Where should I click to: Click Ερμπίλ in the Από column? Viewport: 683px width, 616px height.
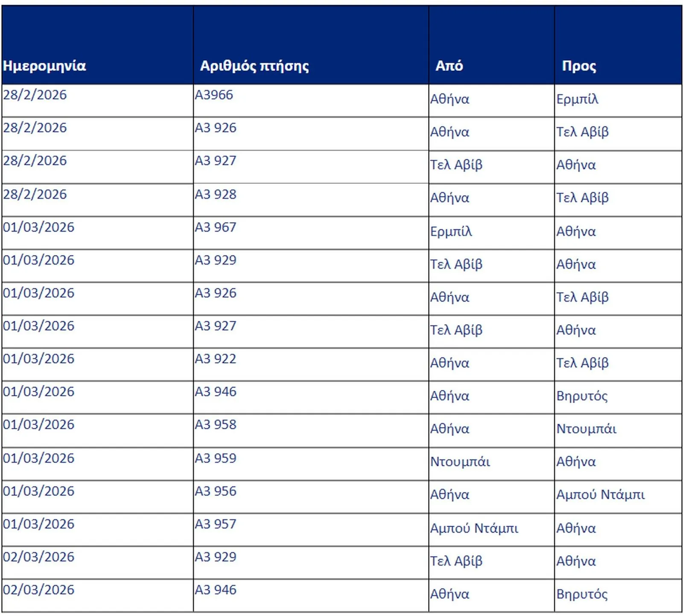click(451, 231)
